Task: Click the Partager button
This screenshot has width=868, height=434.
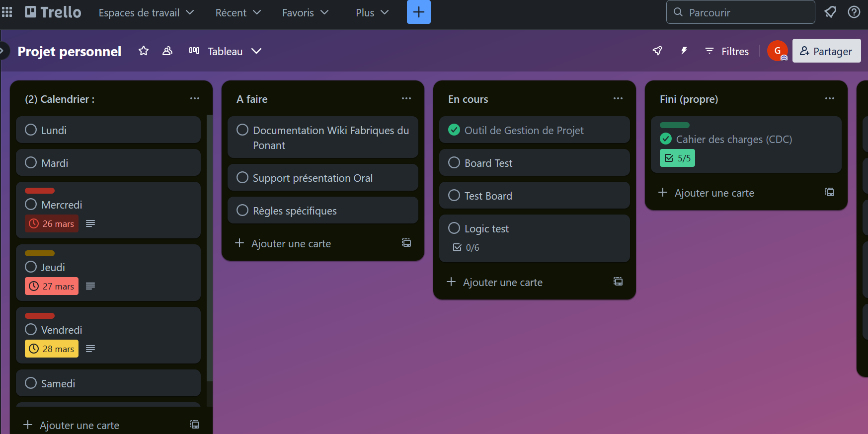Action: [x=826, y=51]
